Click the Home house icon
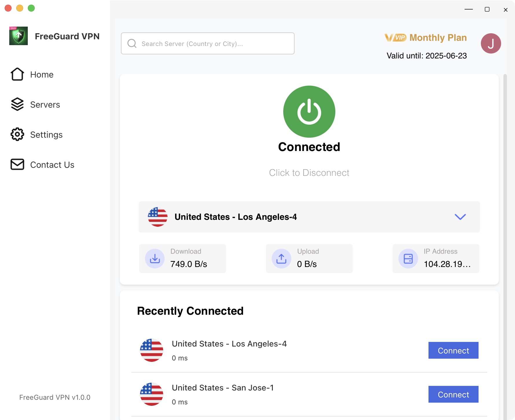The height and width of the screenshot is (420, 515). pos(17,74)
